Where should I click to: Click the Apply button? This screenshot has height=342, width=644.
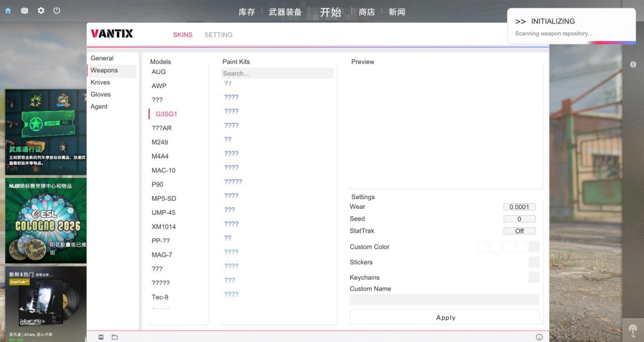(445, 317)
